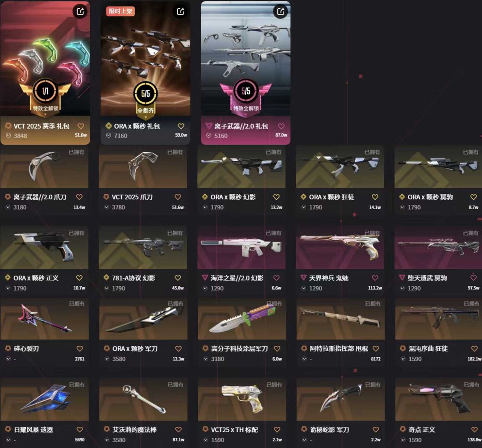Image resolution: width=482 pixels, height=448 pixels.
Task: Click heart icon for 奇点 正义
Action: 474,430
